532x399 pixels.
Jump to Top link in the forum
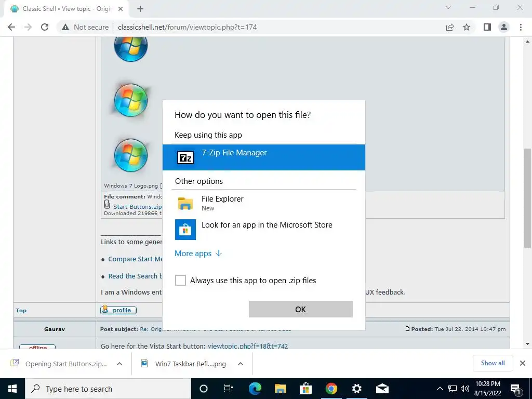[x=21, y=310]
